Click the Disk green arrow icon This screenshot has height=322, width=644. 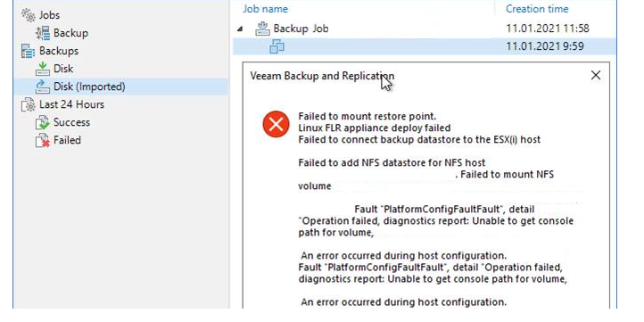(x=43, y=69)
